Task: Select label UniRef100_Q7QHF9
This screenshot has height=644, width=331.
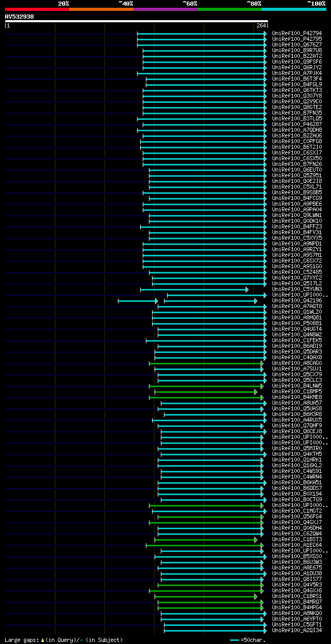Action: coord(297,426)
